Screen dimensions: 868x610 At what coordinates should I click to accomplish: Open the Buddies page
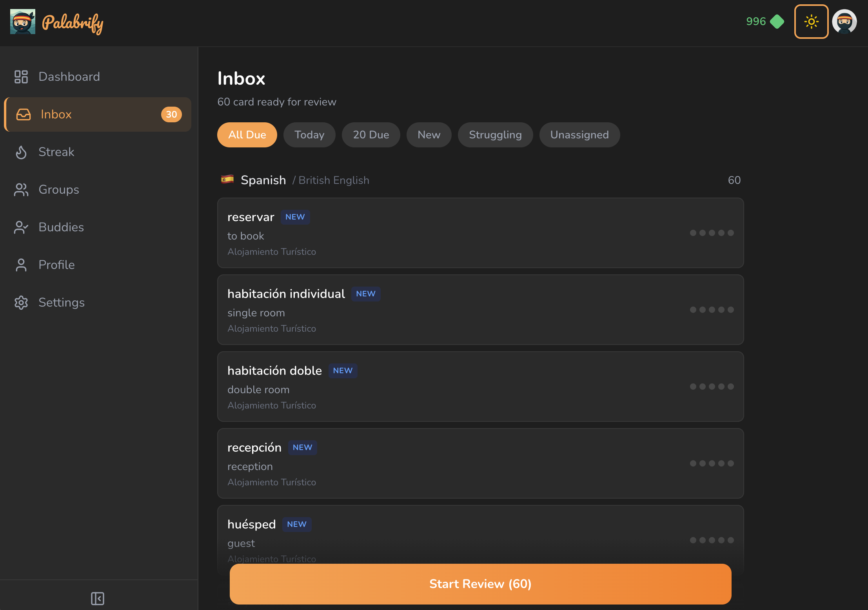(x=98, y=227)
